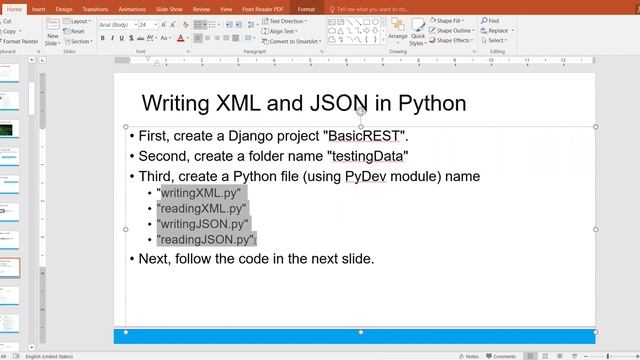Image resolution: width=640 pixels, height=360 pixels.
Task: Toggle Bold formatting
Action: click(102, 38)
